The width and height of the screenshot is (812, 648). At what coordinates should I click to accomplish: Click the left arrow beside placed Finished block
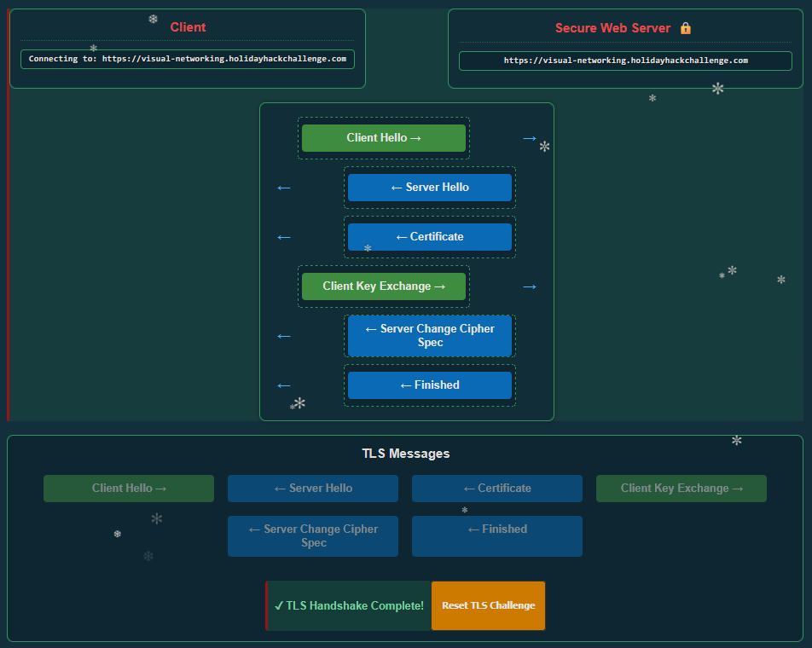(284, 385)
